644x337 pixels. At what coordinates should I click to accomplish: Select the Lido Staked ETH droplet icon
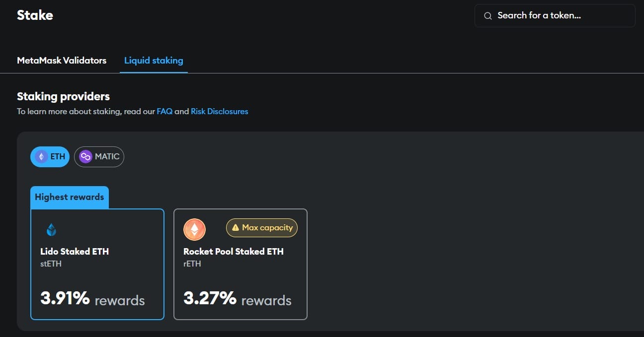51,229
